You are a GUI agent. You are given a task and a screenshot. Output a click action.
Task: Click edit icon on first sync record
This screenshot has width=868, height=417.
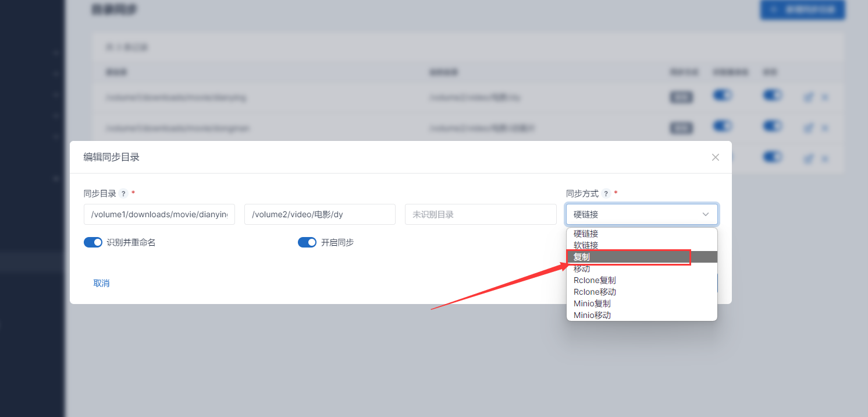tap(808, 97)
